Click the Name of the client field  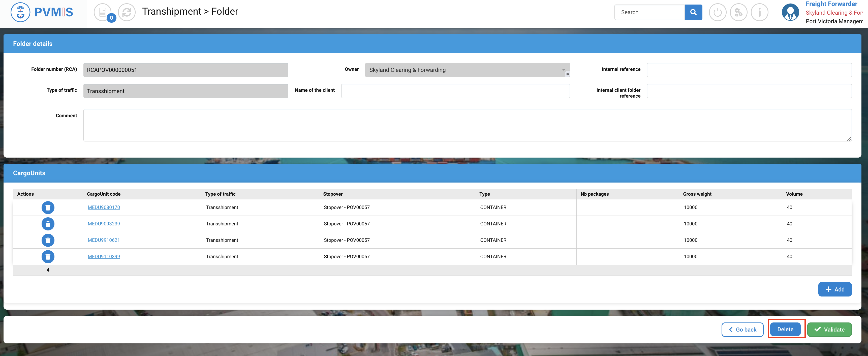coord(455,91)
